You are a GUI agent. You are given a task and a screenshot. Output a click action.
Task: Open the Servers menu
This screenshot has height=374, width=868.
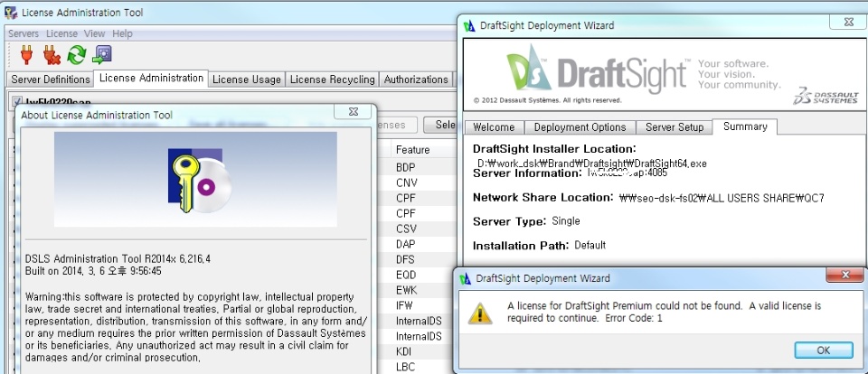coord(24,33)
